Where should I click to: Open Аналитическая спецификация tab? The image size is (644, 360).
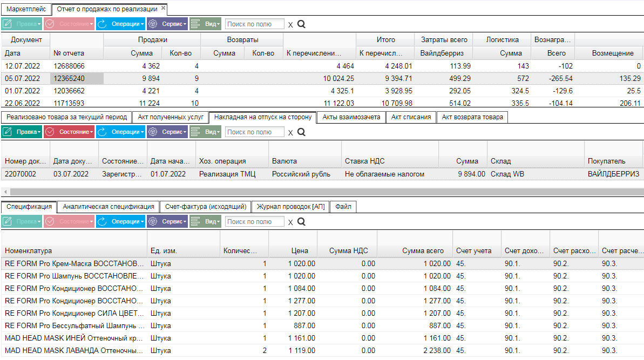point(109,207)
